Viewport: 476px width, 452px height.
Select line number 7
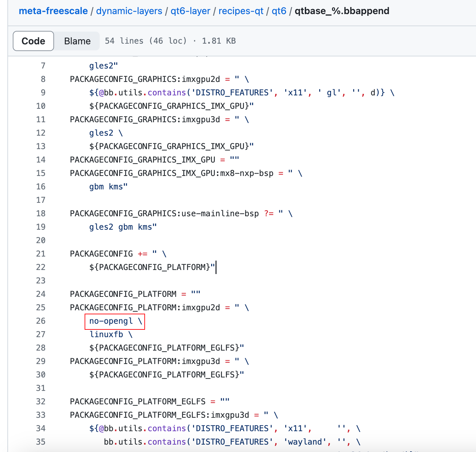pos(43,66)
